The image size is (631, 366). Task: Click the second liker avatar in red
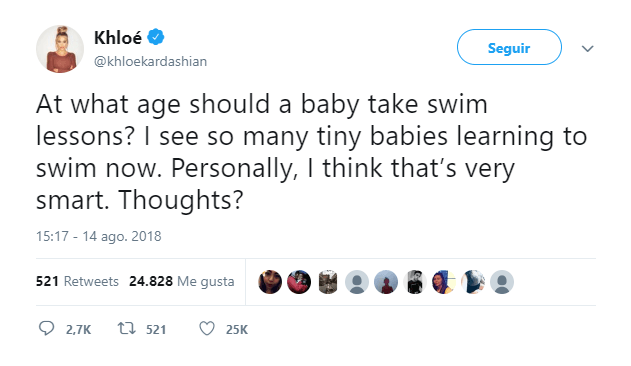pyautogui.click(x=299, y=282)
